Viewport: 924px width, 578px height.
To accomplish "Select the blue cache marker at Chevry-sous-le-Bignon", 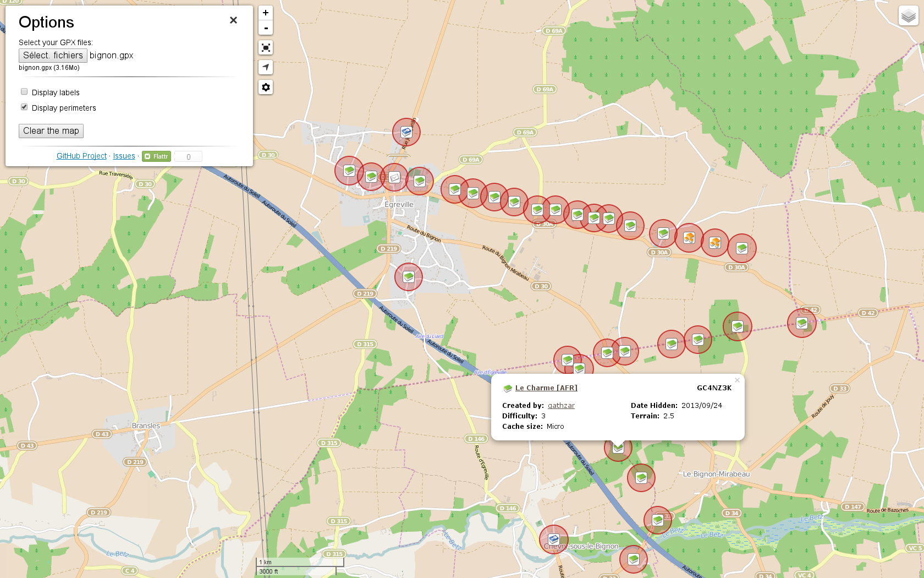I will click(554, 539).
